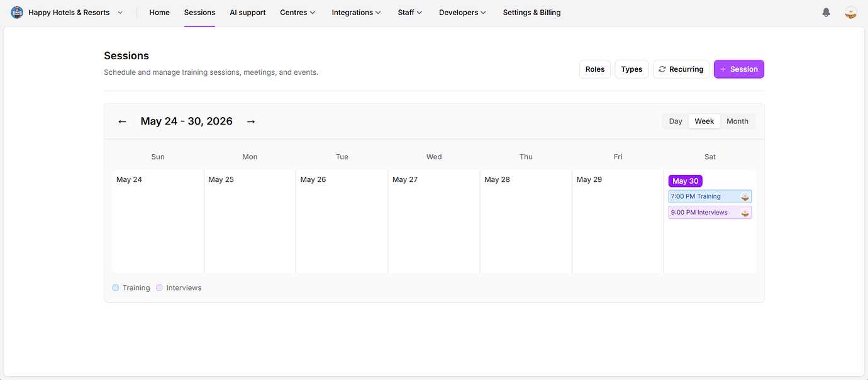Expand the Integrations dropdown menu
868x380 pixels.
click(x=356, y=13)
